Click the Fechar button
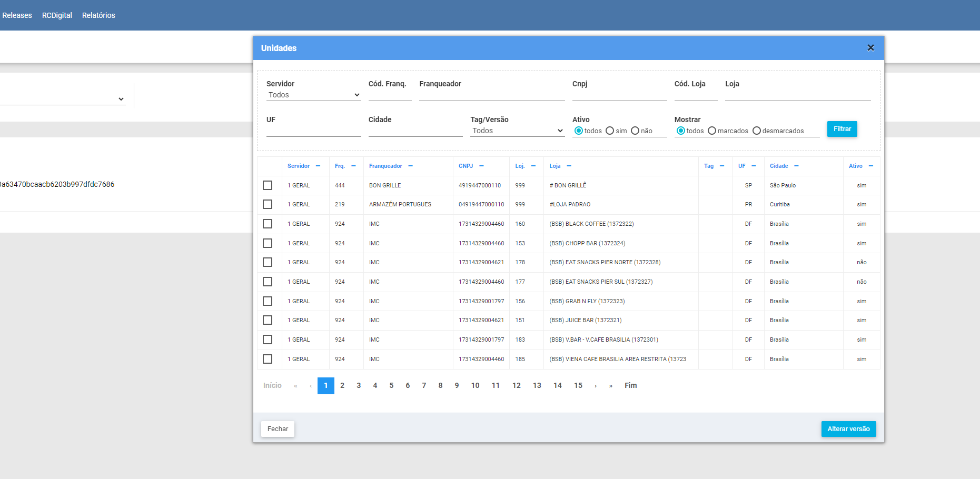 click(278, 429)
